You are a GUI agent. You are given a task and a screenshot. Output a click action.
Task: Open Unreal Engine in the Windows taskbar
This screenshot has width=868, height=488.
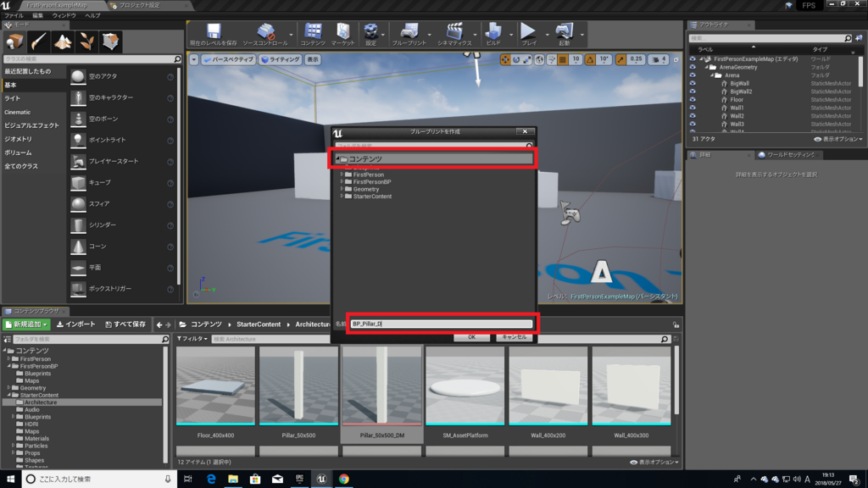click(321, 479)
